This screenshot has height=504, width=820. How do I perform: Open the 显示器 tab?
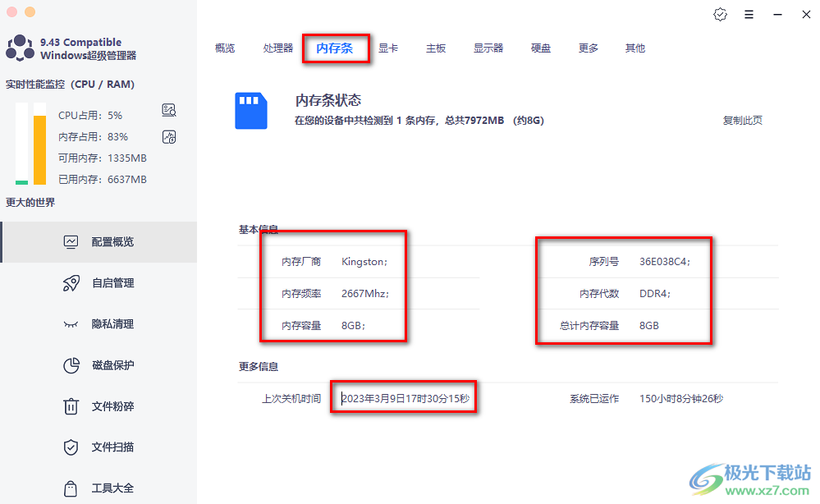(488, 48)
